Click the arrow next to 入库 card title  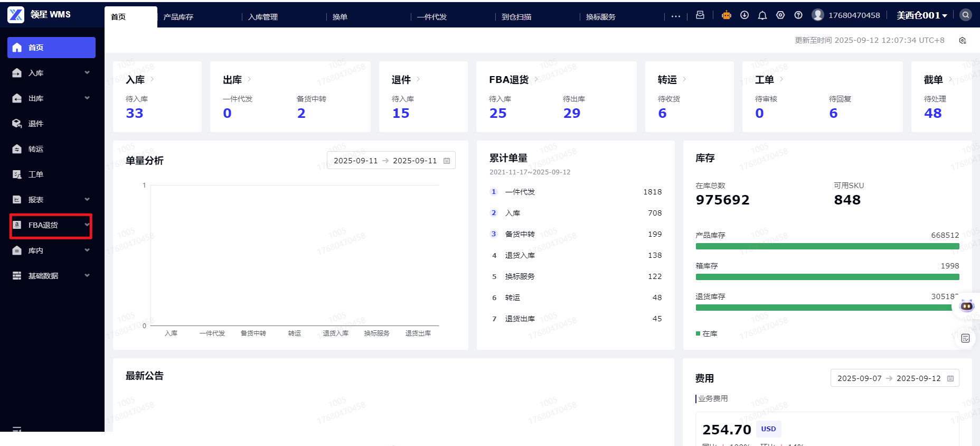click(x=152, y=79)
